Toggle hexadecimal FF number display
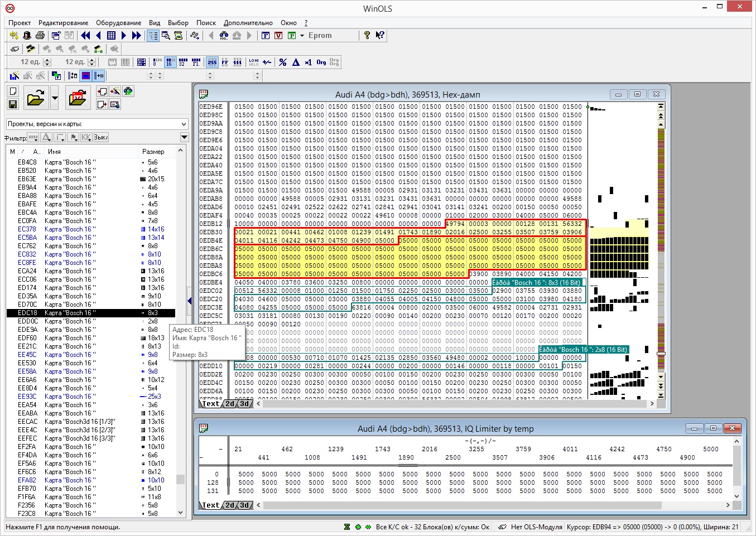Image resolution: width=756 pixels, height=536 pixels. 225,62
